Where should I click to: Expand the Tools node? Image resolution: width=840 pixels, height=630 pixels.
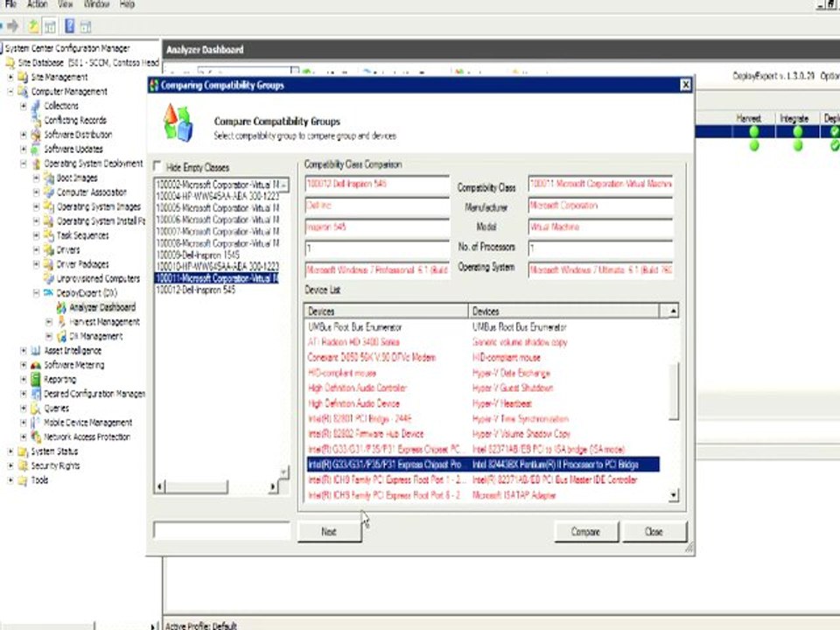click(10, 480)
